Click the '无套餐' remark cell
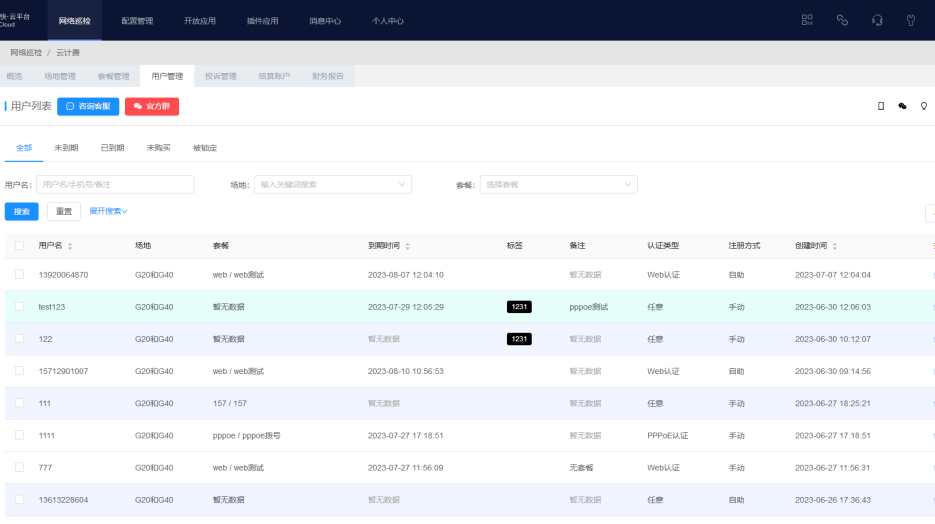935x524 pixels. (581, 468)
